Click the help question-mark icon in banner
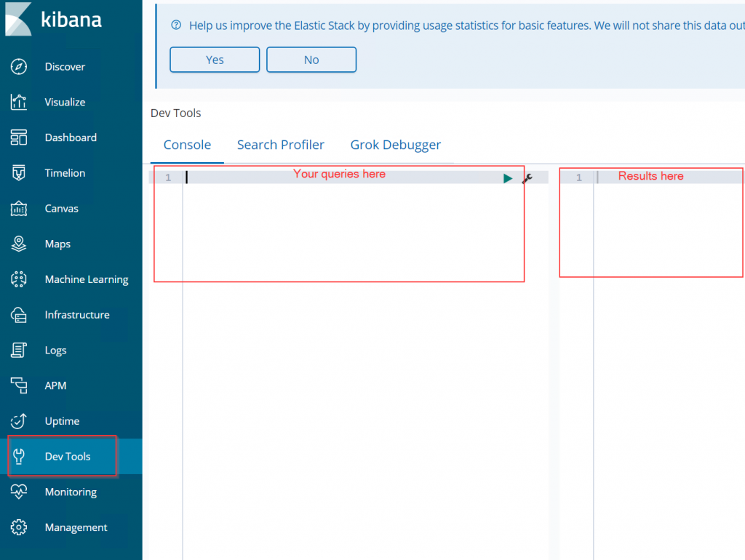Image resolution: width=745 pixels, height=560 pixels. click(x=176, y=25)
